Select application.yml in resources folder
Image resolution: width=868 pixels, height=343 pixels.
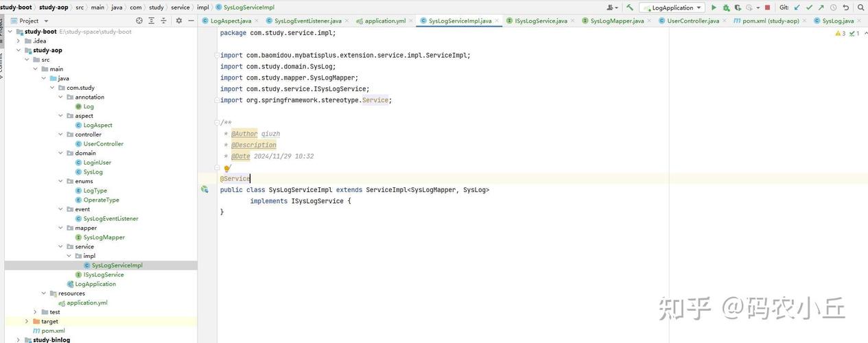pos(87,303)
